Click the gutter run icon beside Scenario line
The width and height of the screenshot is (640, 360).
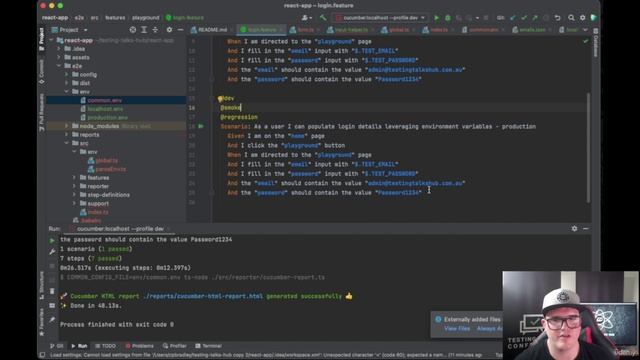coord(201,127)
